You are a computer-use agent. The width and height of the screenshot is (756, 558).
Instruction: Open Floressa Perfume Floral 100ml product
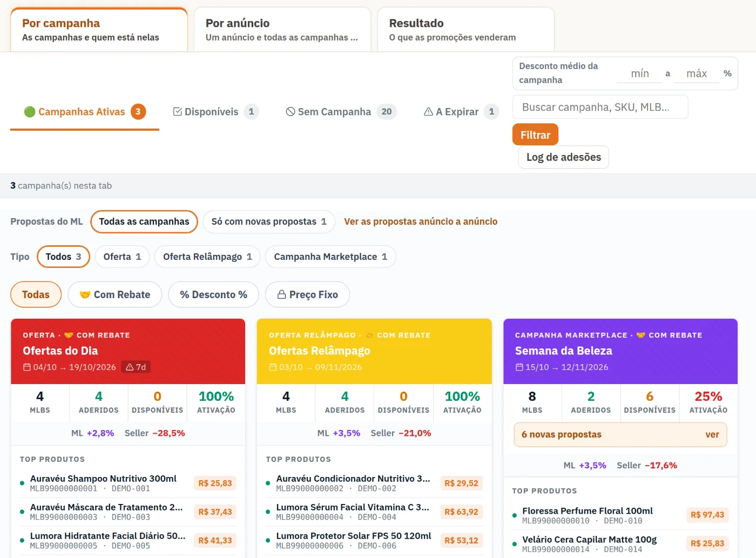(x=588, y=511)
